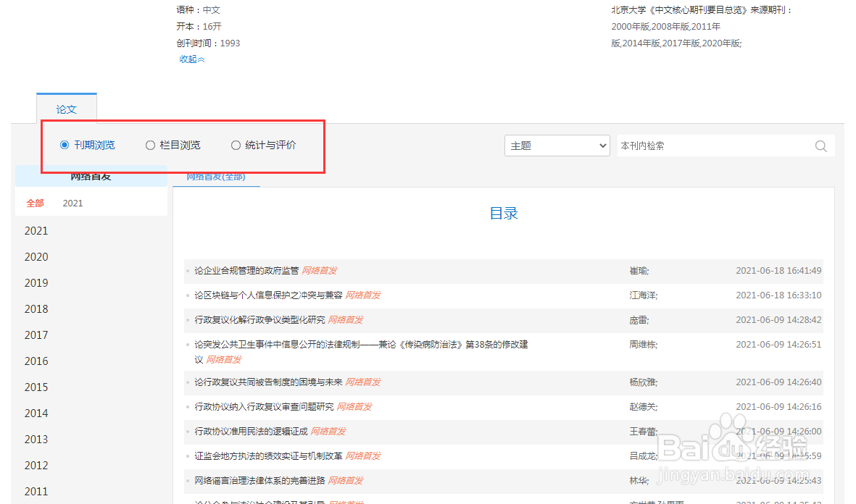Image resolution: width=856 pixels, height=504 pixels.
Task: Select the 栏目浏览 radio button
Action: click(150, 145)
